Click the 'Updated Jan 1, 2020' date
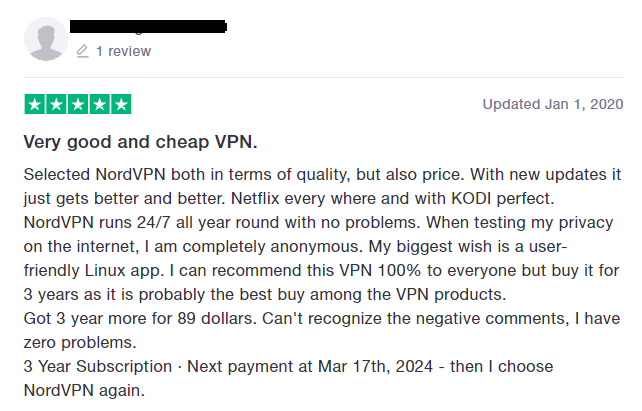This screenshot has width=642, height=411. [x=553, y=104]
